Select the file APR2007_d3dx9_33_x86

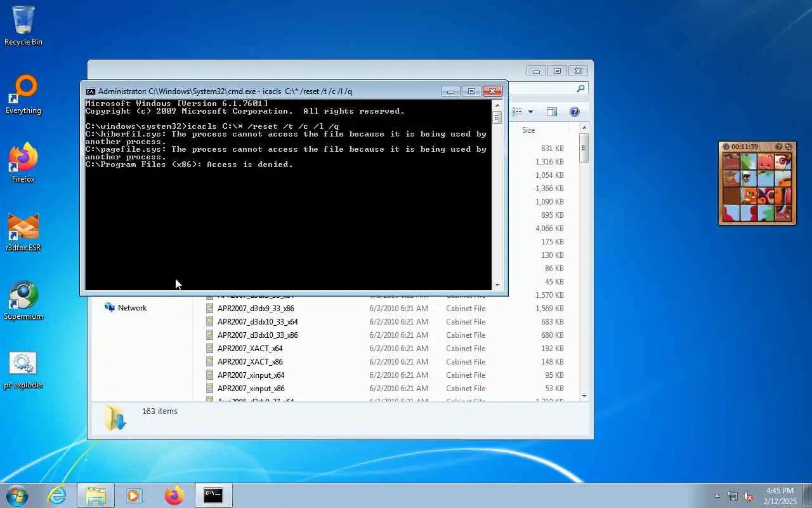coord(256,309)
